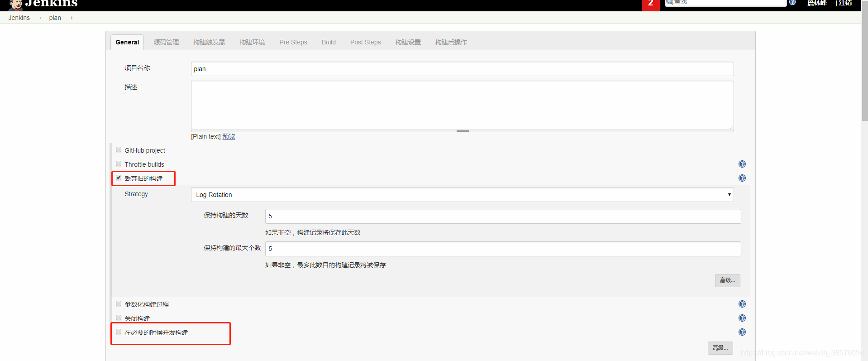This screenshot has height=361, width=868.
Task: Switch to the 源码管理 tab
Action: (x=166, y=42)
